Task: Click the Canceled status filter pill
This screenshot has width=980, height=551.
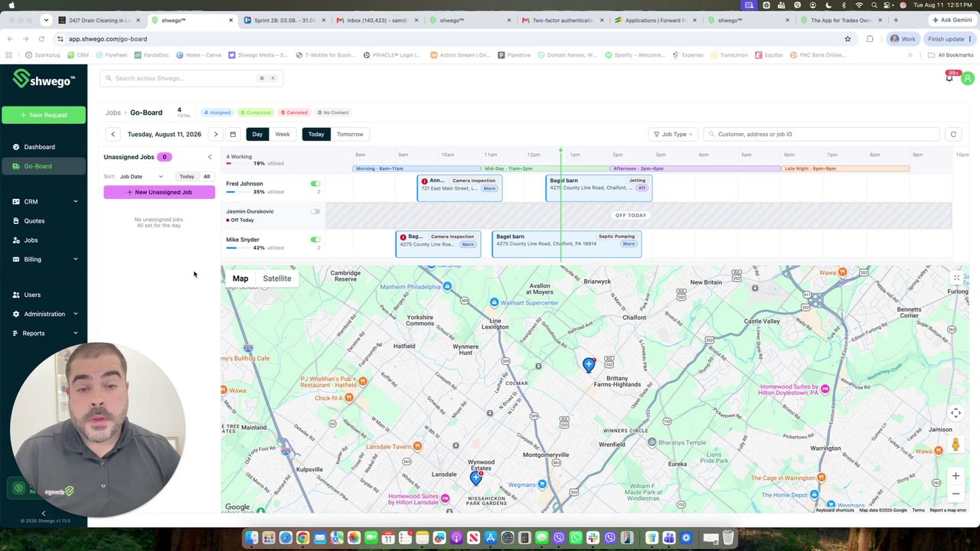Action: click(x=293, y=112)
